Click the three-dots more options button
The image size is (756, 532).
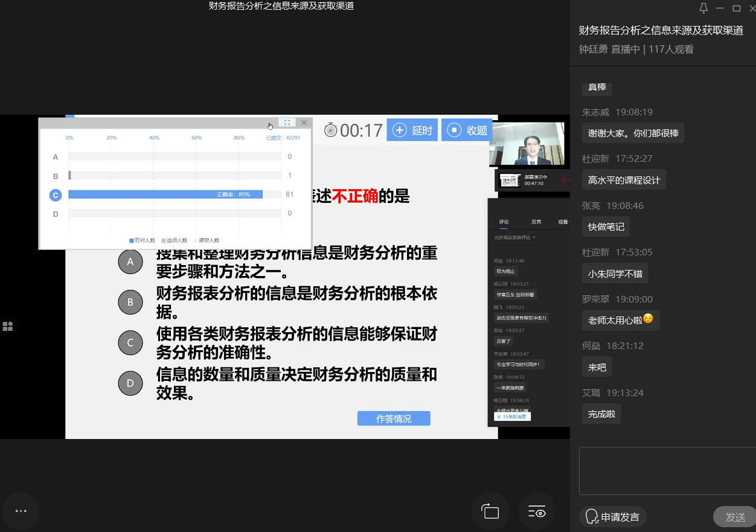click(x=21, y=511)
